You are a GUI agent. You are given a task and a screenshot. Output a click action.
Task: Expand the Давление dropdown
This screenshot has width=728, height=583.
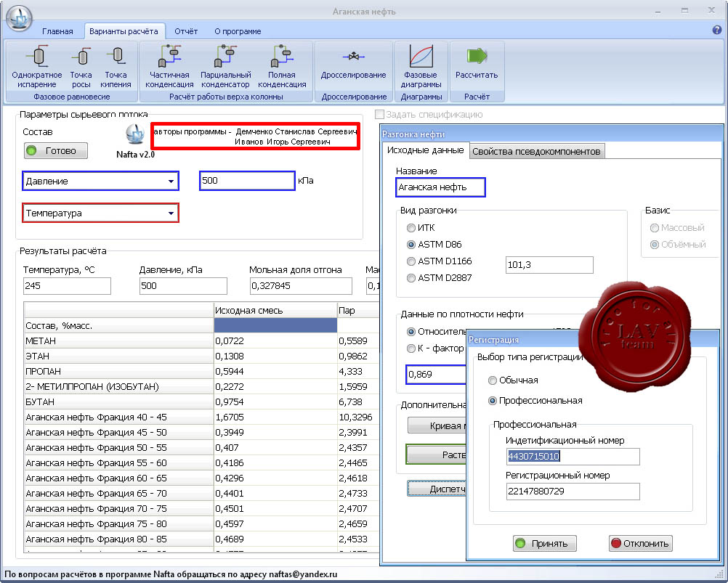171,182
